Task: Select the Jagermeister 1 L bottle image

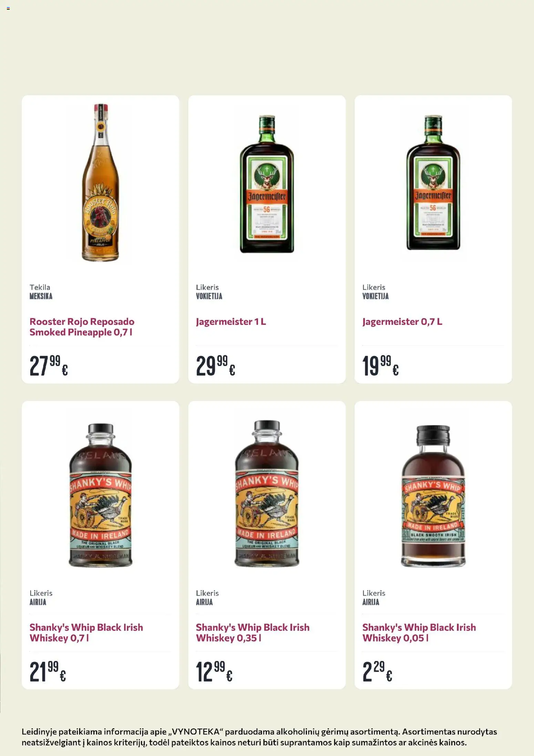Action: 267,184
